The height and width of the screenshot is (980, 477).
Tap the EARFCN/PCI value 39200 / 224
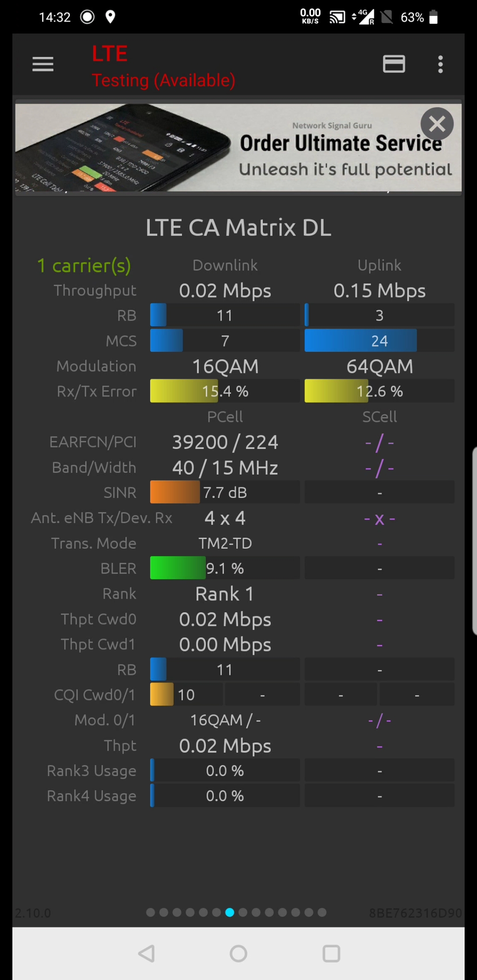point(225,442)
